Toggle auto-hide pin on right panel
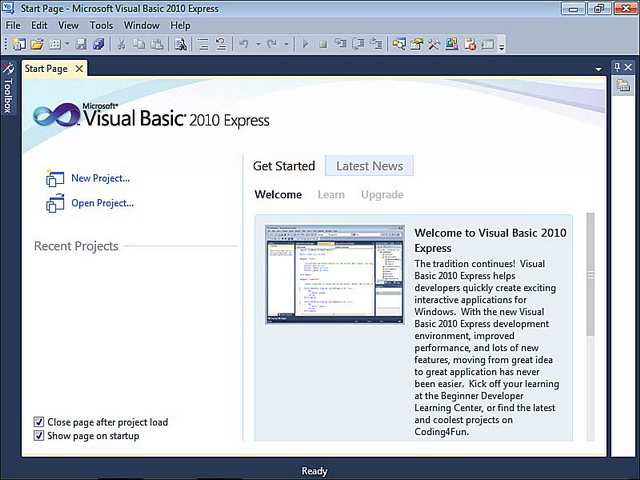Image resolution: width=640 pixels, height=480 pixels. [618, 67]
